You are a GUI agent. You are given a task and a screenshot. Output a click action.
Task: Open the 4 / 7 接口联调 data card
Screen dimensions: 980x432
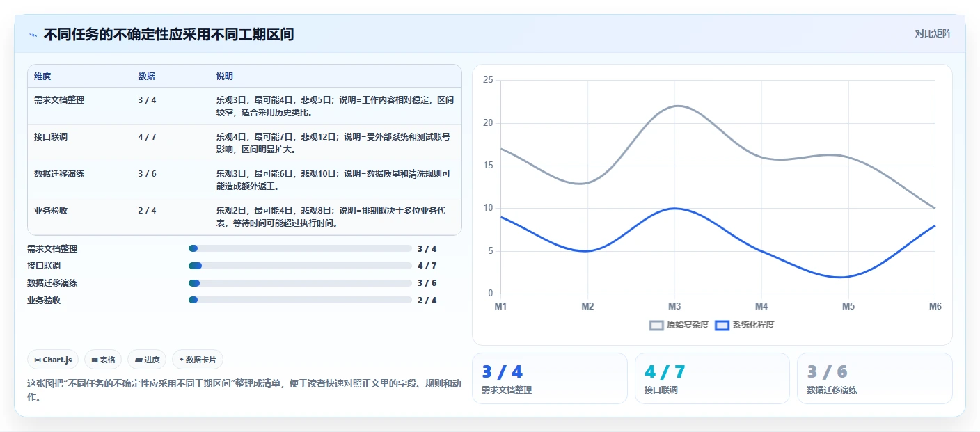(712, 378)
